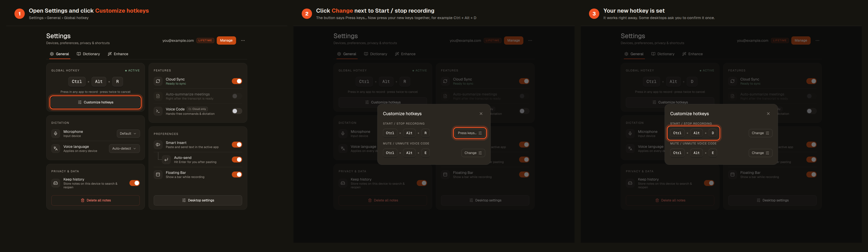868x252 pixels.
Task: Click the Smart Insert icon in step 1 Preferences
Action: pyautogui.click(x=158, y=144)
